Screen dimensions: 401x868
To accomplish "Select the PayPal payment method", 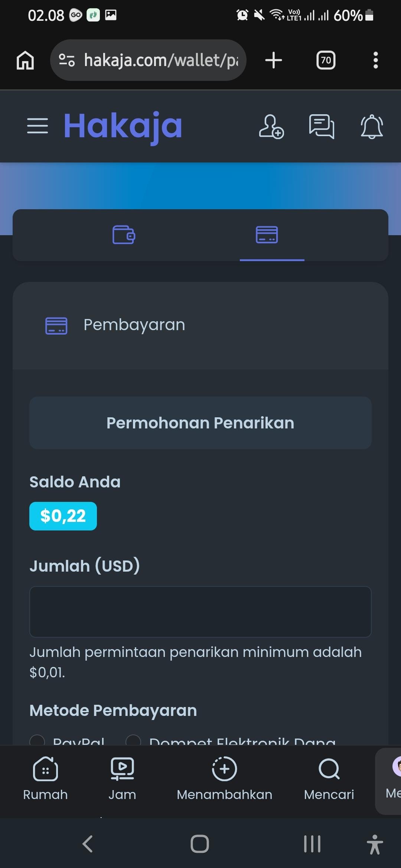I will pos(37,741).
